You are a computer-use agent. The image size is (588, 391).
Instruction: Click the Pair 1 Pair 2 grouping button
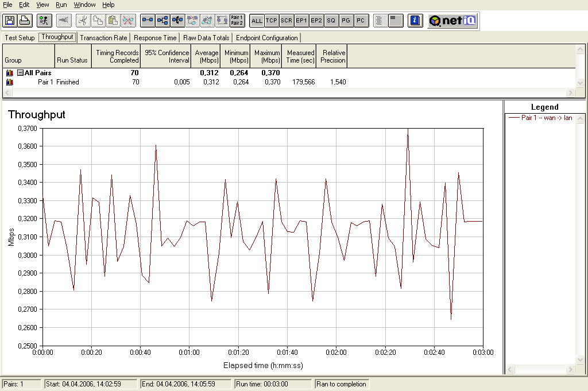(237, 20)
